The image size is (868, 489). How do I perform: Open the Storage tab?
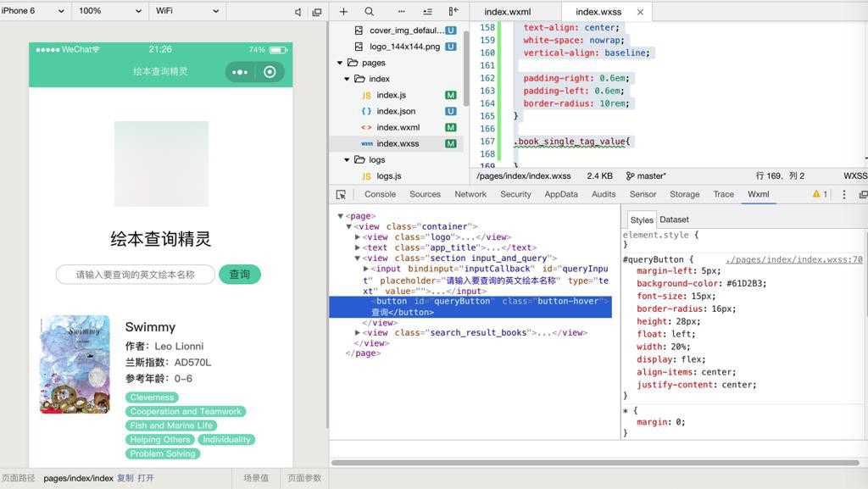click(x=684, y=194)
